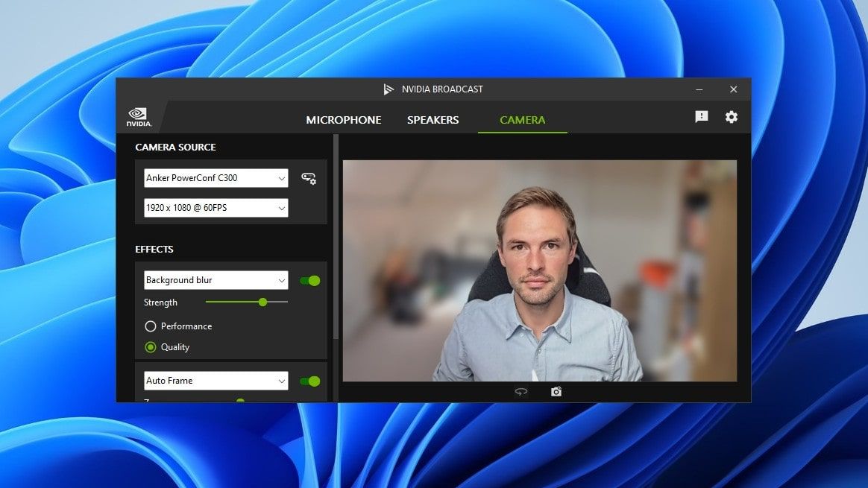The width and height of the screenshot is (868, 488).
Task: Open the Auto Frame effect dropdown
Action: (216, 381)
